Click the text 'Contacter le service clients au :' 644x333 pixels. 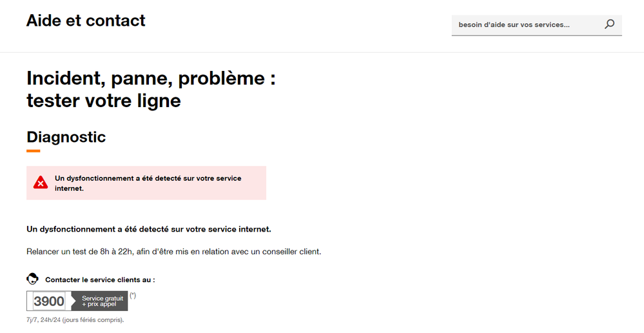(x=100, y=279)
